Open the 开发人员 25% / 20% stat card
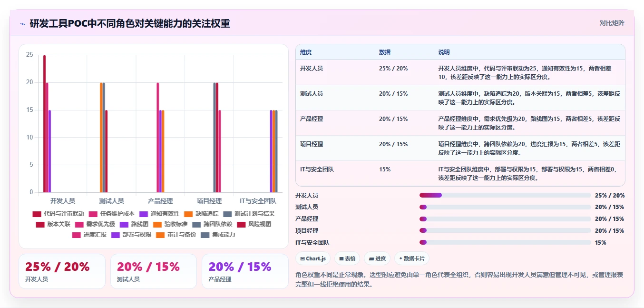644x308 pixels. (x=62, y=271)
